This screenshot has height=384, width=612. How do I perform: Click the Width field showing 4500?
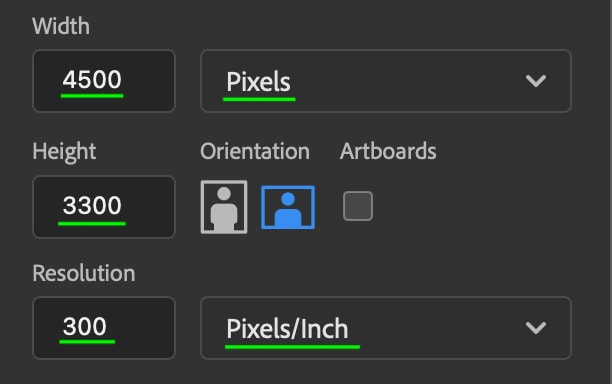[104, 81]
